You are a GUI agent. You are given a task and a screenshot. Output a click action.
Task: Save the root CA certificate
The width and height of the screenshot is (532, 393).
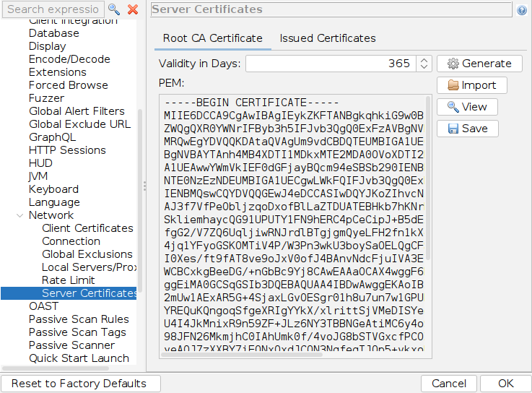pyautogui.click(x=467, y=129)
